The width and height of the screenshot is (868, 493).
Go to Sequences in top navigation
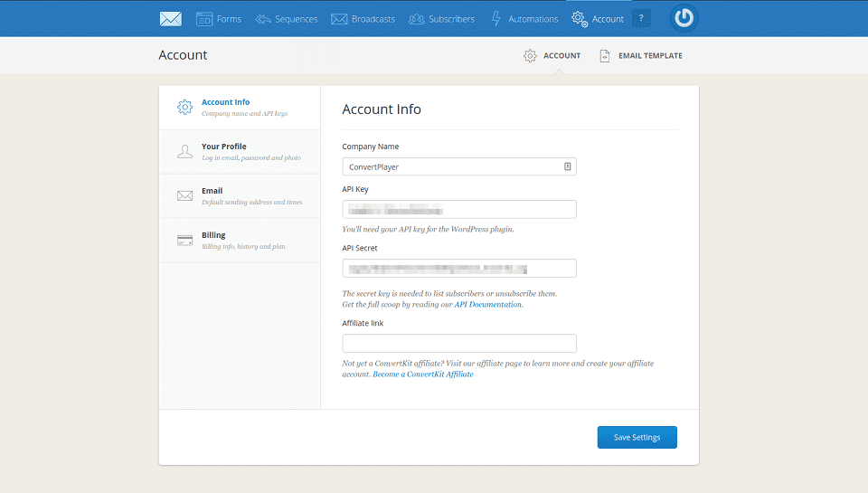tap(287, 19)
